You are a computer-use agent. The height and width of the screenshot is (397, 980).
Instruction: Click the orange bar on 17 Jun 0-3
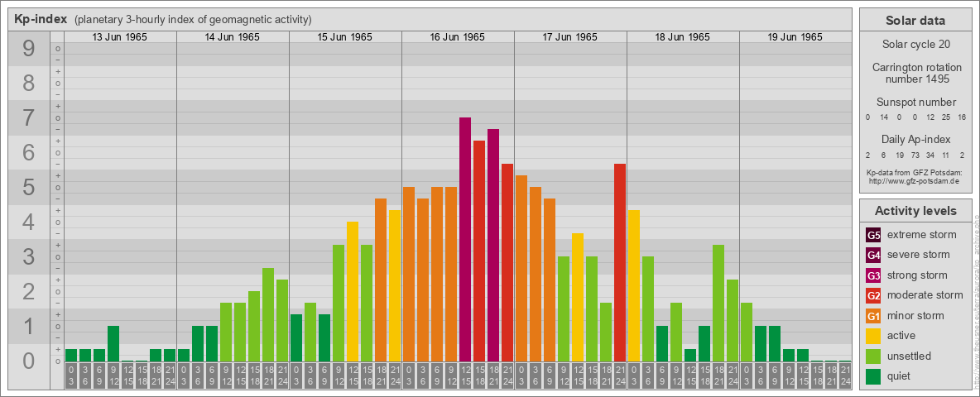(521, 269)
